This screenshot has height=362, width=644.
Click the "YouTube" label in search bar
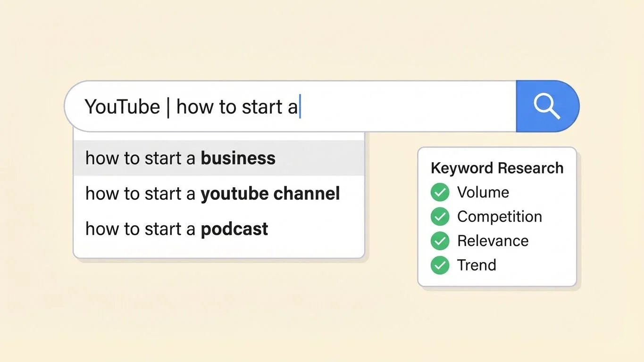(x=122, y=107)
